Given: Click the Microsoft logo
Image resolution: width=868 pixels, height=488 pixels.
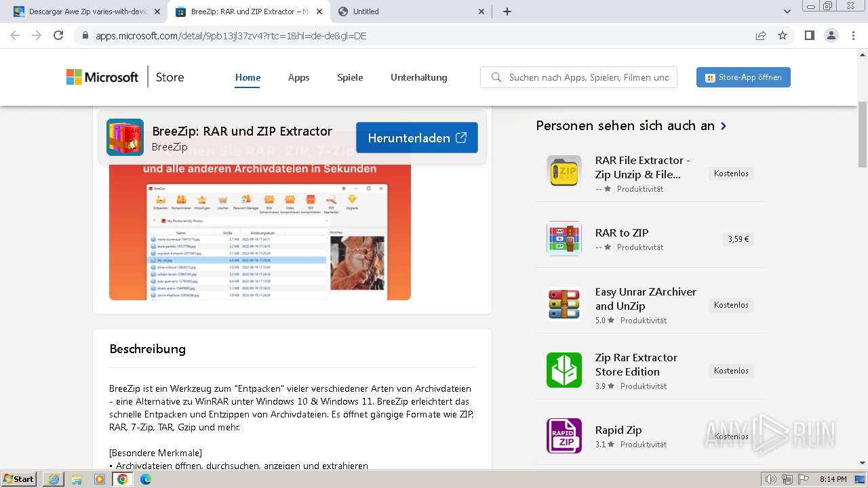Looking at the screenshot, I should pos(102,77).
